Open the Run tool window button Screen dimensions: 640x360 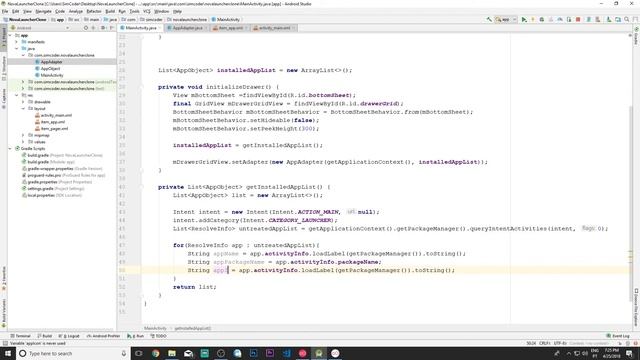[136, 336]
